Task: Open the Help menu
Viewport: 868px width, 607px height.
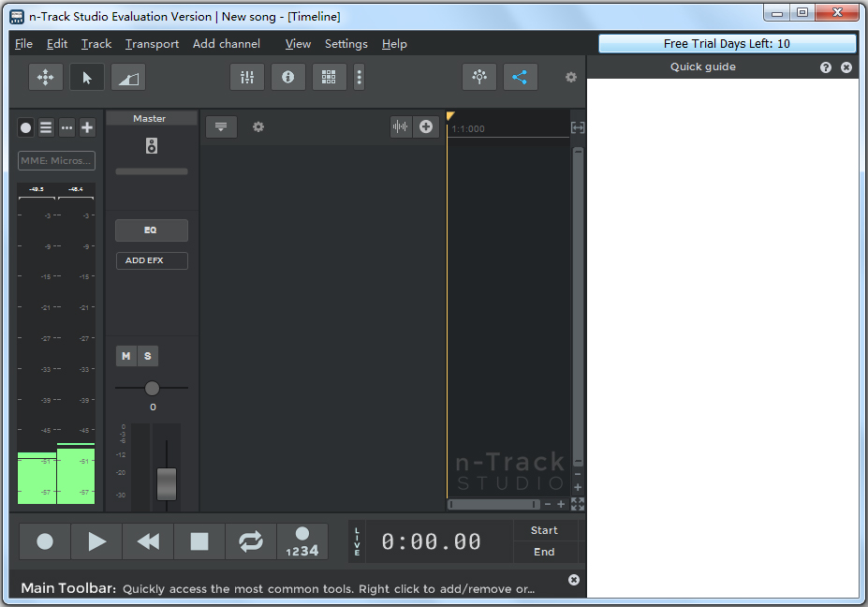Action: 394,44
